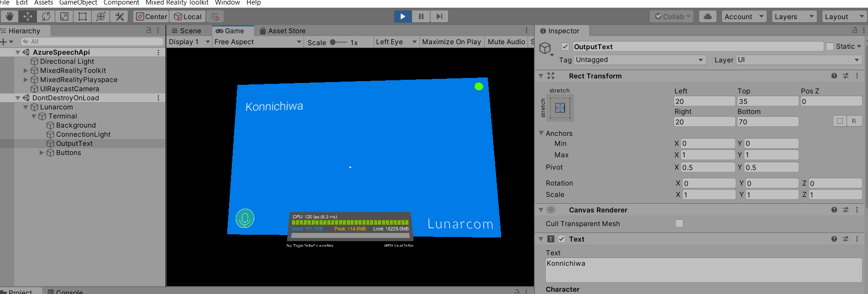Click the Step frame button
This screenshot has width=868, height=294.
point(439,16)
